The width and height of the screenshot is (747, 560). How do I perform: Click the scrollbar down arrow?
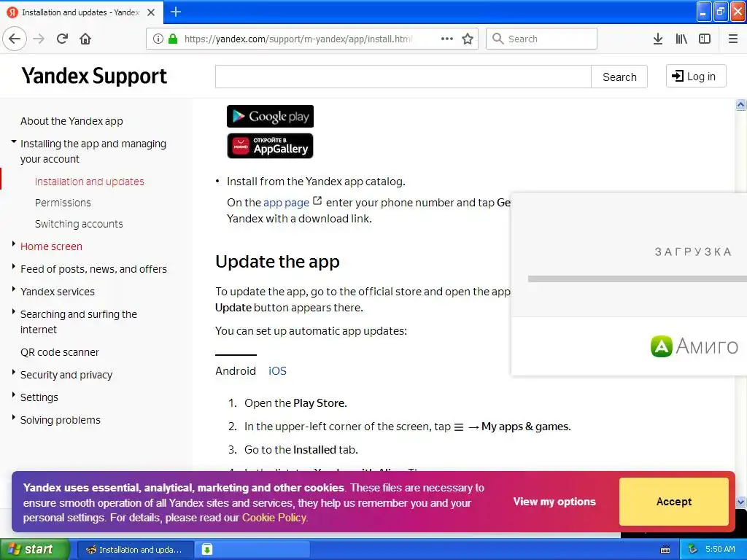(x=740, y=502)
